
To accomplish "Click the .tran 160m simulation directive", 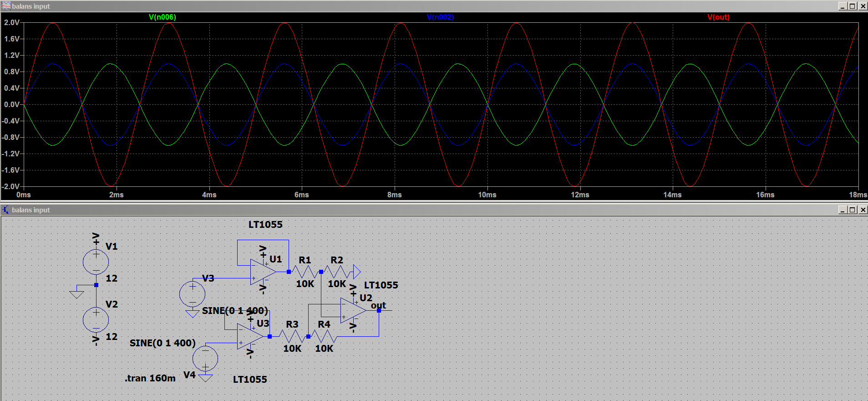I will click(x=150, y=378).
